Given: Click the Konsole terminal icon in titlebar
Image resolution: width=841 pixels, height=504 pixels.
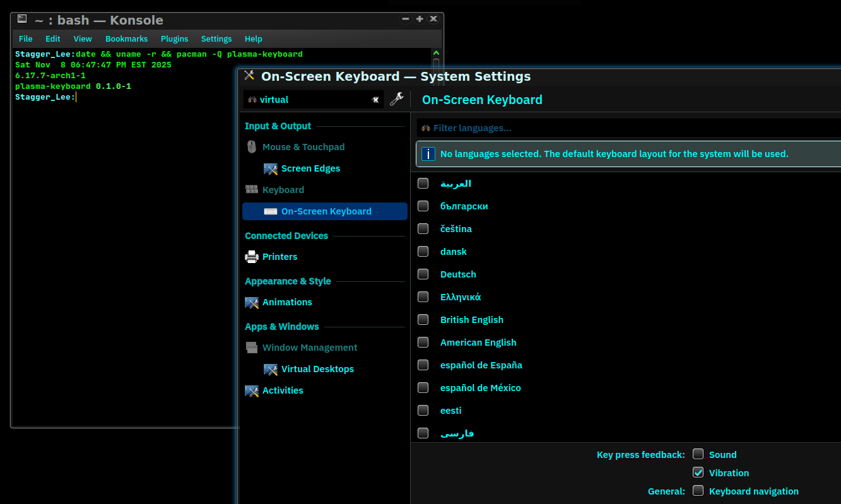Looking at the screenshot, I should pyautogui.click(x=22, y=20).
